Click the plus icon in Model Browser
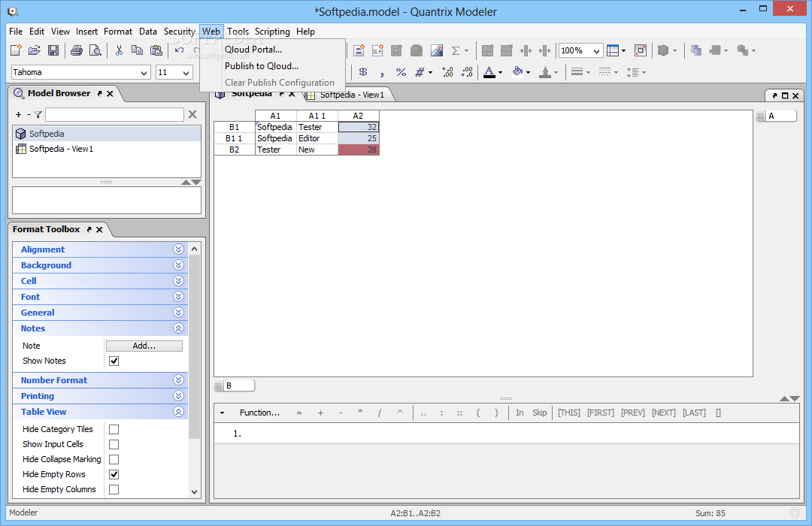 click(x=19, y=114)
